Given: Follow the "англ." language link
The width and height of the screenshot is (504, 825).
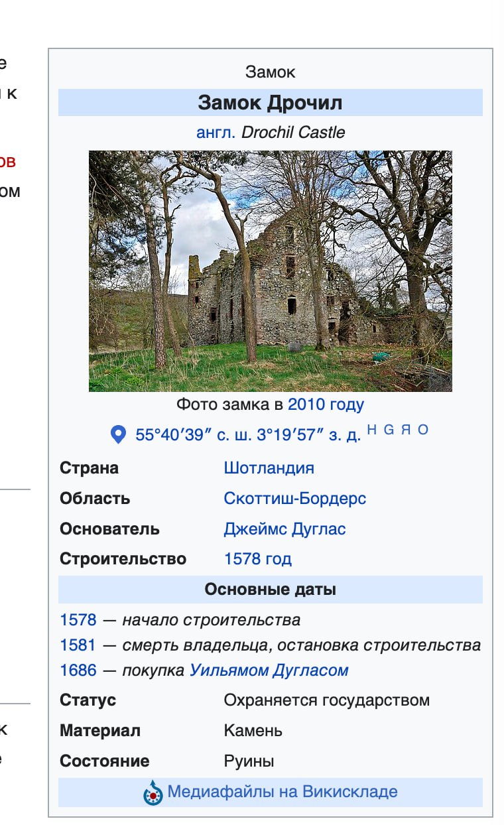Looking at the screenshot, I should coord(216,132).
